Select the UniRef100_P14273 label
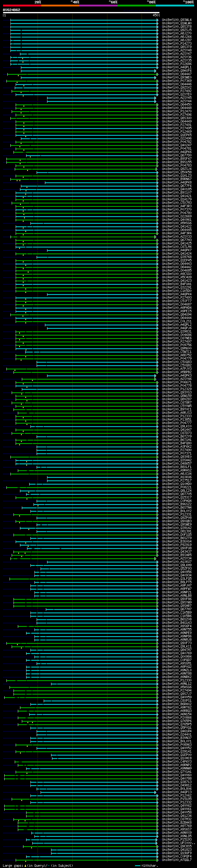Screen dimensions: 197x868 point(176,43)
